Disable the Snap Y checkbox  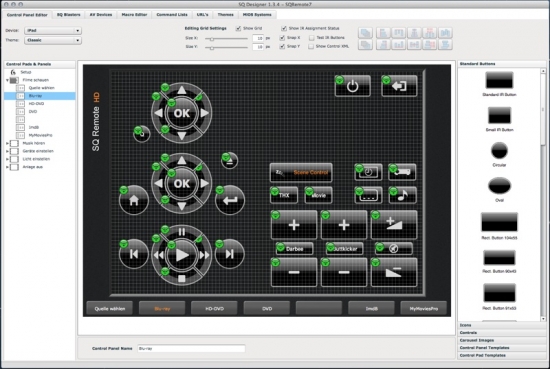tap(282, 46)
